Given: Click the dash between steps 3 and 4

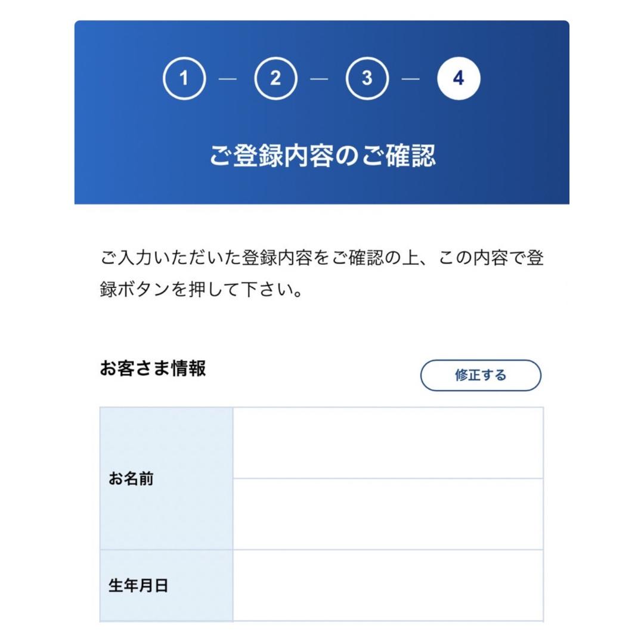Looking at the screenshot, I should click(x=411, y=79).
